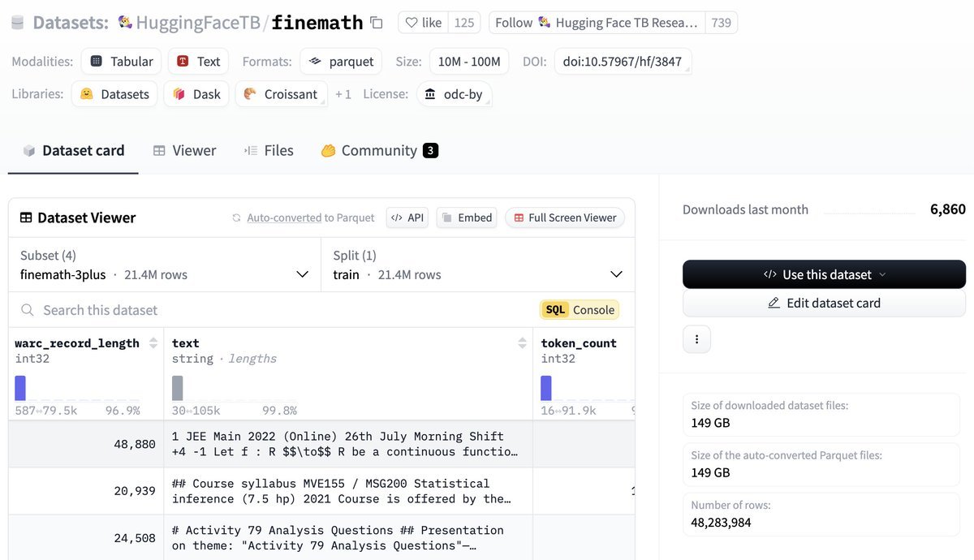Open the Use this dataset dropdown
The image size is (974, 560).
click(824, 274)
